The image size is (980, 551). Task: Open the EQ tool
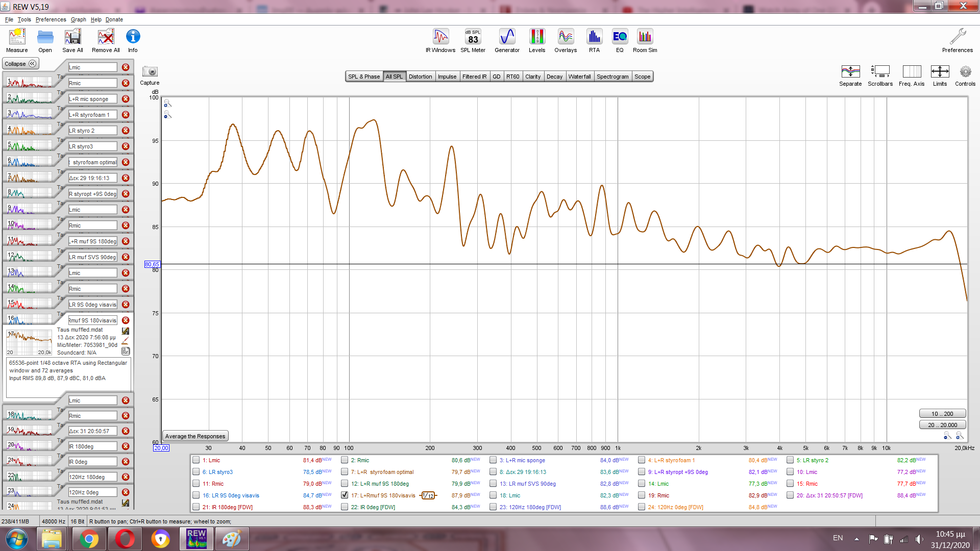coord(620,40)
